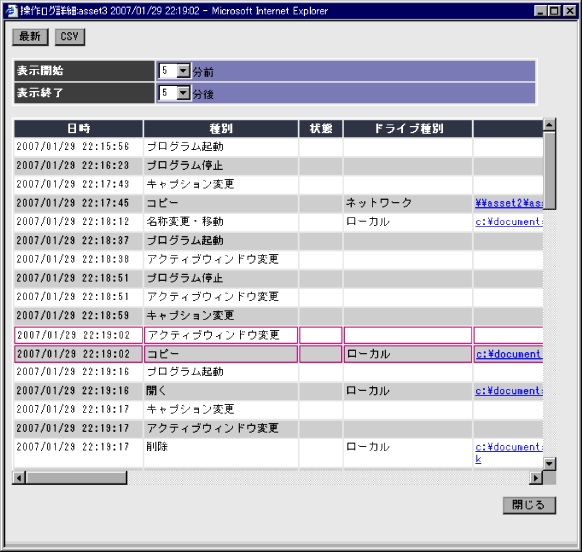
Task: Click the 日時 column header
Action: click(x=79, y=128)
